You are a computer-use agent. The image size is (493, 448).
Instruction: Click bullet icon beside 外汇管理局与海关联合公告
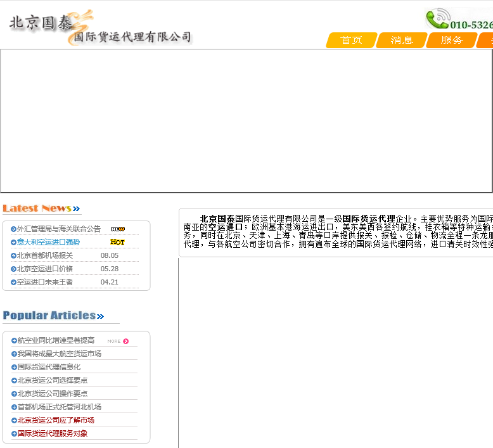tap(13, 229)
